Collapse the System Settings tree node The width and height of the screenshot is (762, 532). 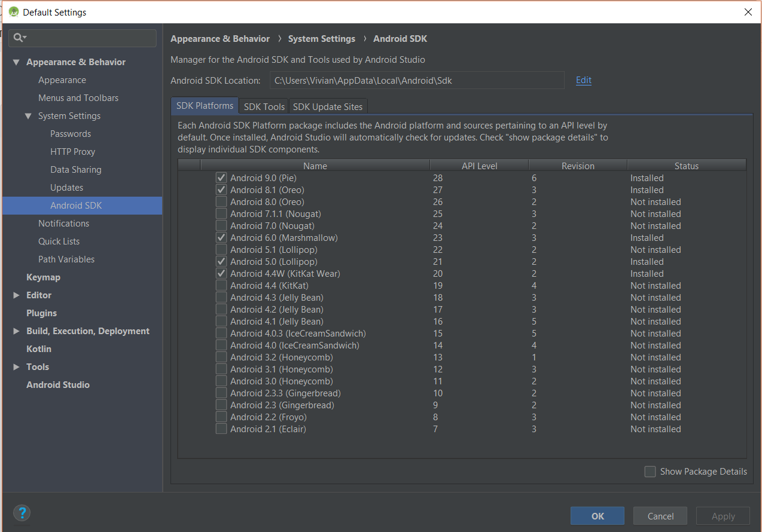coord(28,116)
